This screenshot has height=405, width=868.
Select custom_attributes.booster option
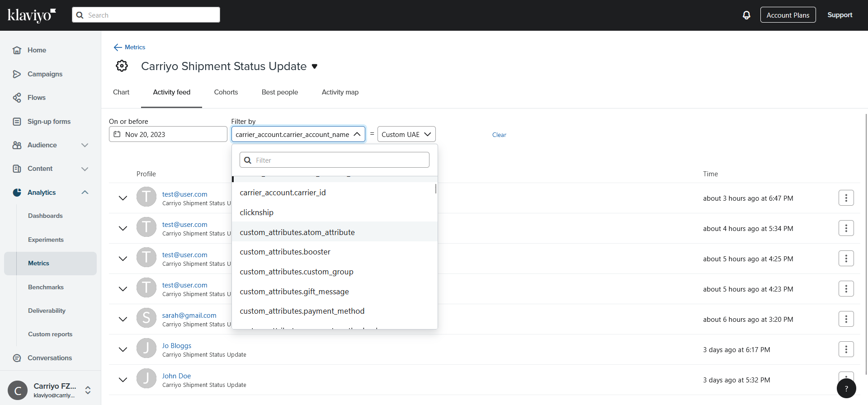[x=335, y=252]
